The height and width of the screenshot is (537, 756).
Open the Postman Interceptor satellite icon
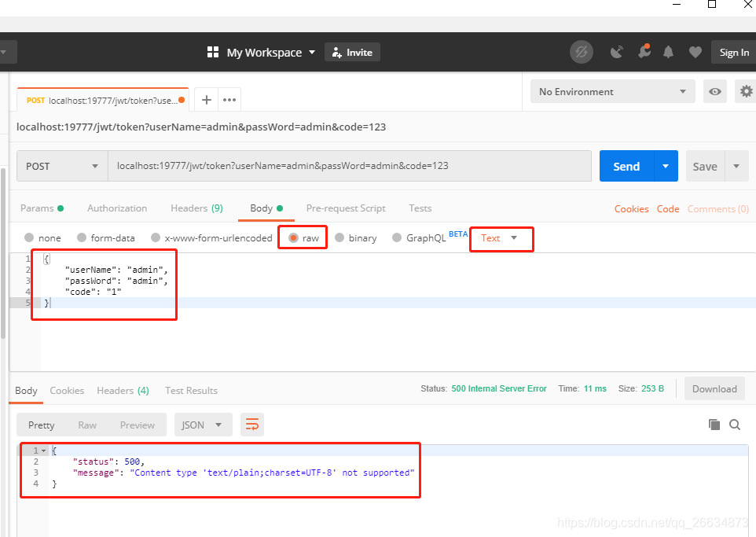pyautogui.click(x=617, y=51)
